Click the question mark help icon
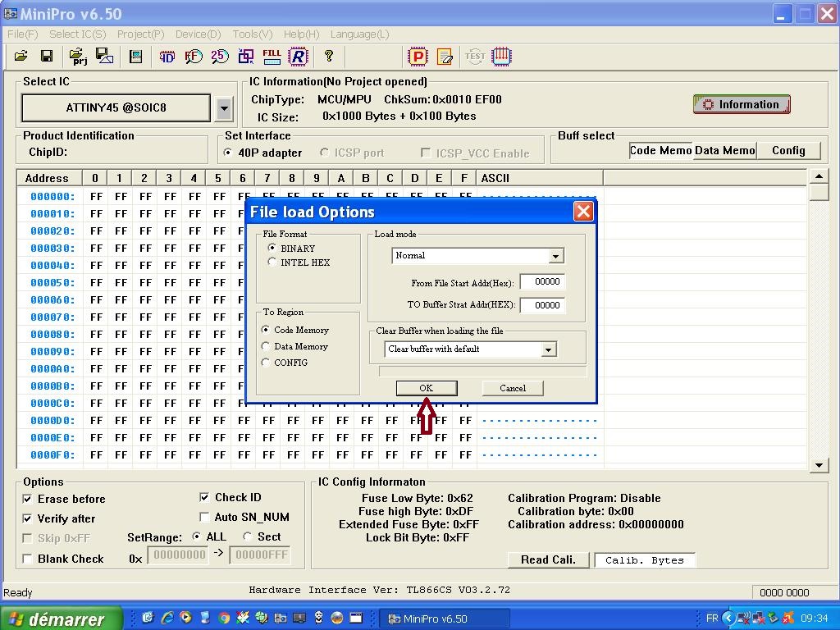Screen dimensions: 840x630 click(x=329, y=56)
